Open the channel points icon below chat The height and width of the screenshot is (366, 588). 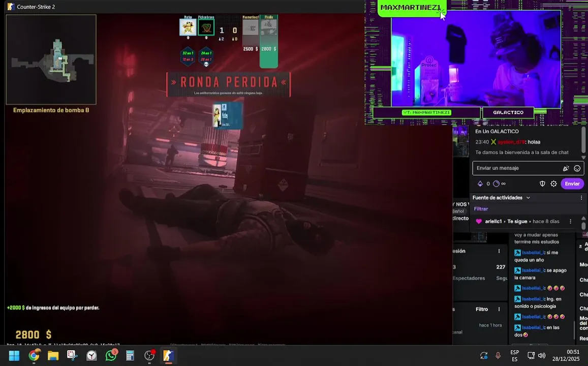click(496, 184)
